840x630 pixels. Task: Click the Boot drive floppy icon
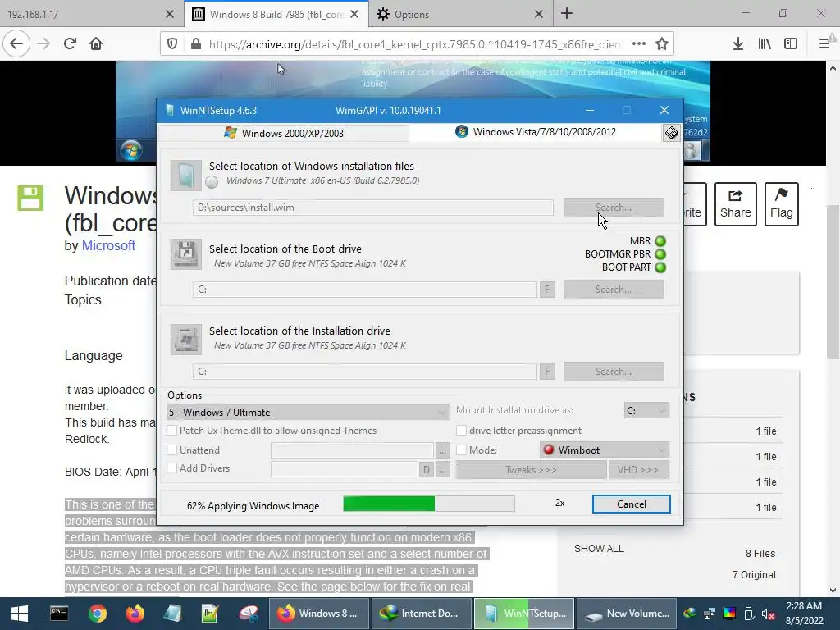click(x=186, y=254)
